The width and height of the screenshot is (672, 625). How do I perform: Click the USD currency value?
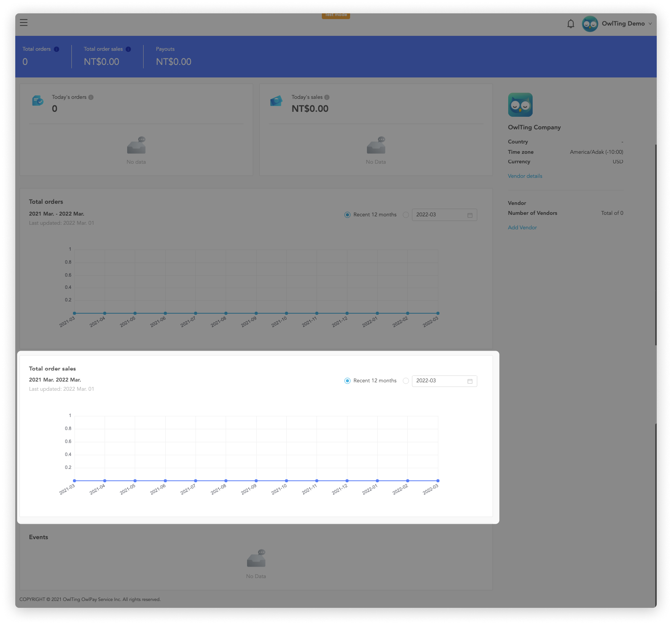(x=618, y=161)
